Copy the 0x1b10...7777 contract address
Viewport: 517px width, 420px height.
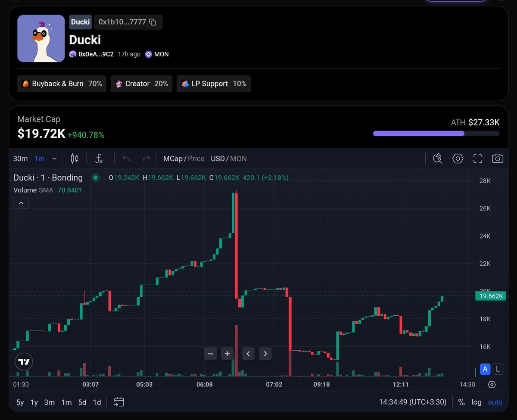(153, 22)
